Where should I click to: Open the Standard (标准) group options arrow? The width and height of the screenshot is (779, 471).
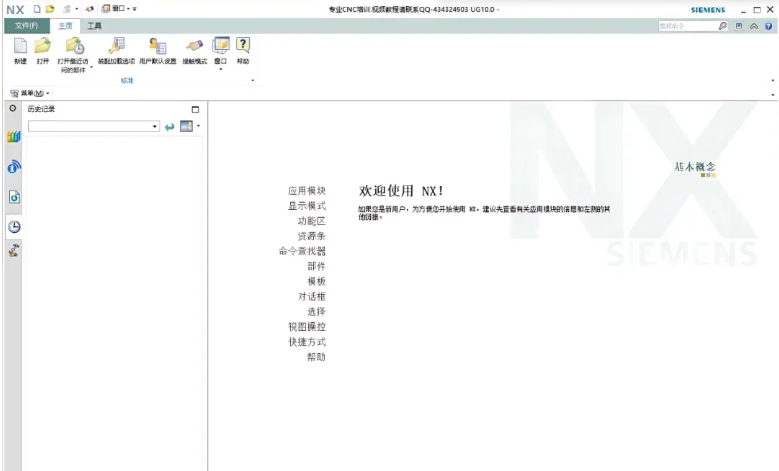click(253, 80)
